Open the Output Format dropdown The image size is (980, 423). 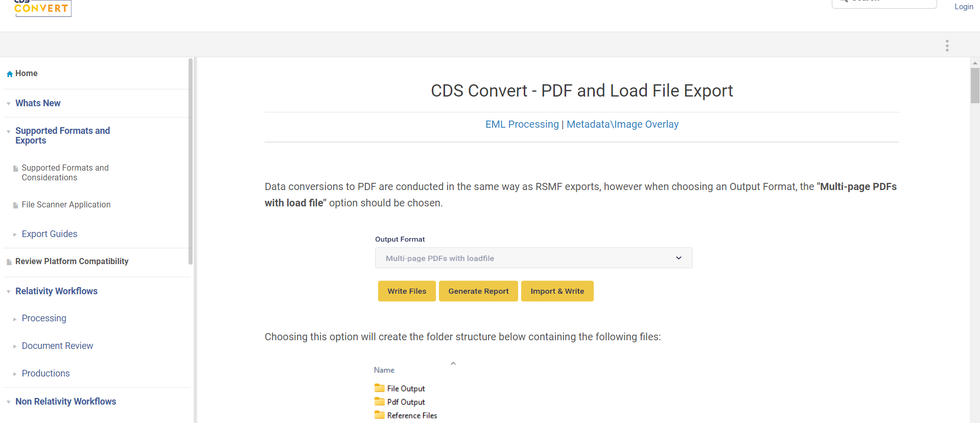533,258
